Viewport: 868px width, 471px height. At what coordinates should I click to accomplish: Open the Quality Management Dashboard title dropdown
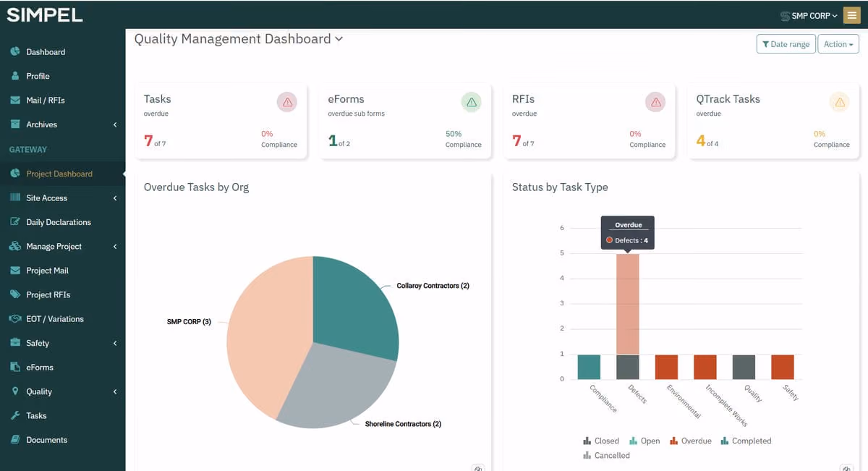point(239,39)
